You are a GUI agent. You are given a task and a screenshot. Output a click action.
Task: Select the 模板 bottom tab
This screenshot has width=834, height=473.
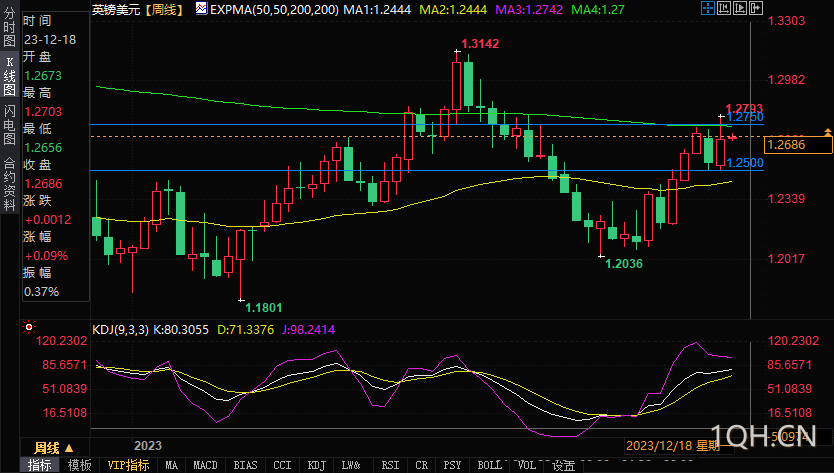click(x=80, y=465)
